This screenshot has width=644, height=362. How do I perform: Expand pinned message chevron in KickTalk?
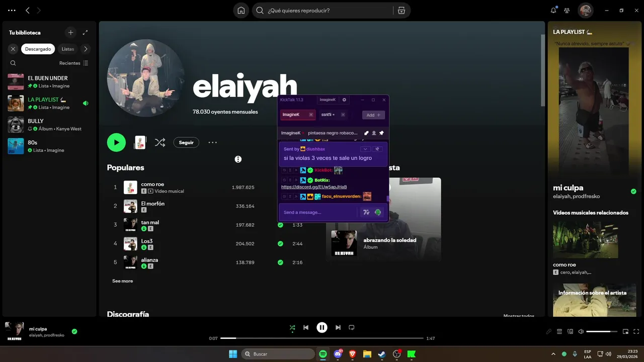(x=366, y=149)
